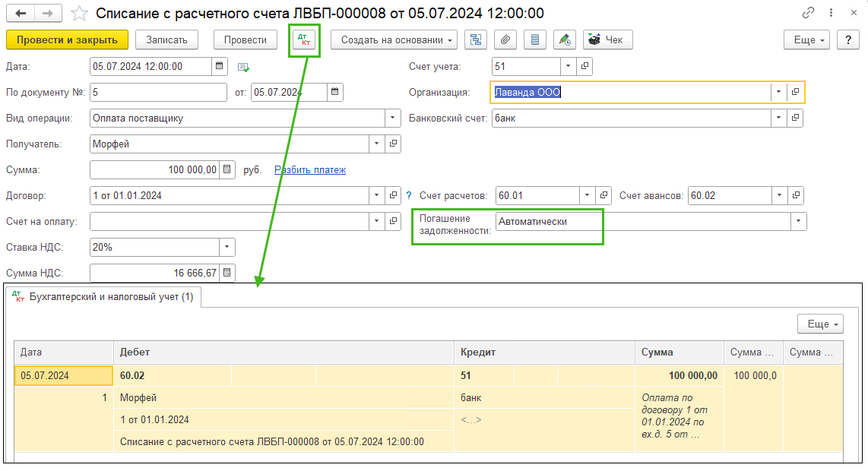The height and width of the screenshot is (471, 868).
Task: Click the blue question mark hint by Договор
Action: [408, 195]
